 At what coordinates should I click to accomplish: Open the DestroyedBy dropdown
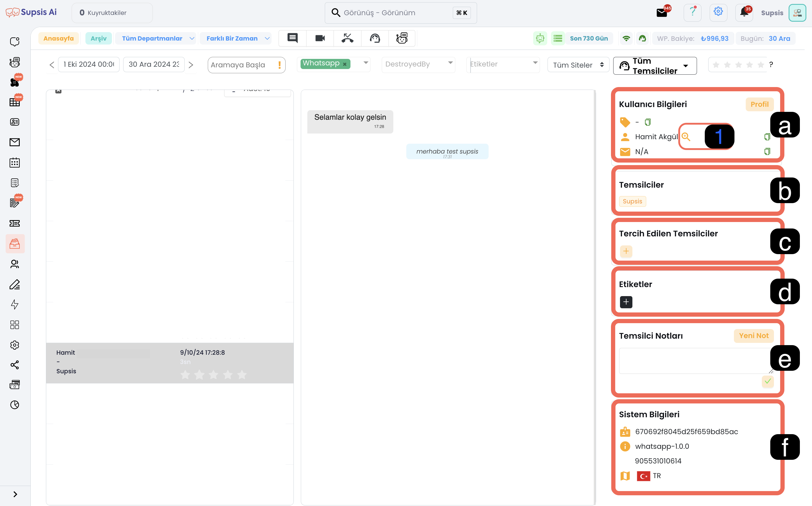pyautogui.click(x=418, y=64)
